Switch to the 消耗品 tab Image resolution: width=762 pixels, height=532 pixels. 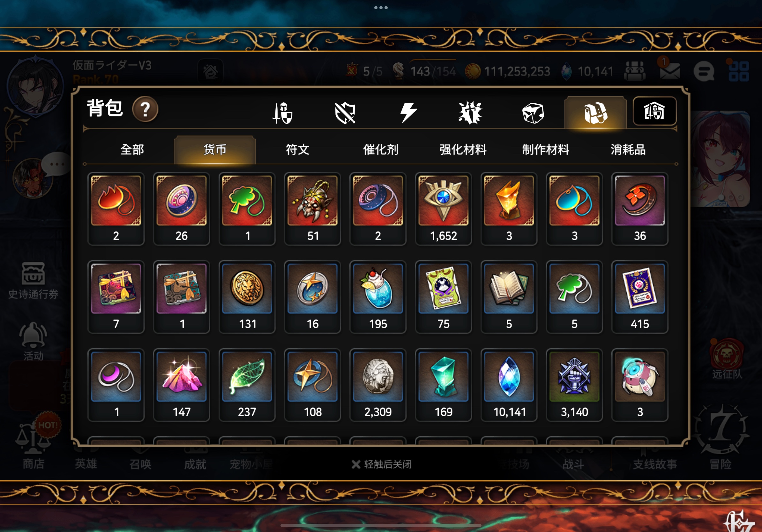click(628, 150)
